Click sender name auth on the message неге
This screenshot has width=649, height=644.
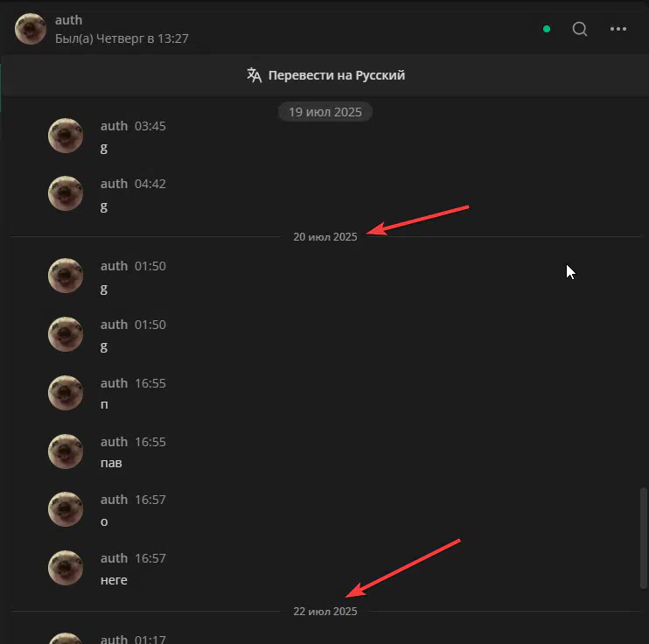click(x=114, y=558)
